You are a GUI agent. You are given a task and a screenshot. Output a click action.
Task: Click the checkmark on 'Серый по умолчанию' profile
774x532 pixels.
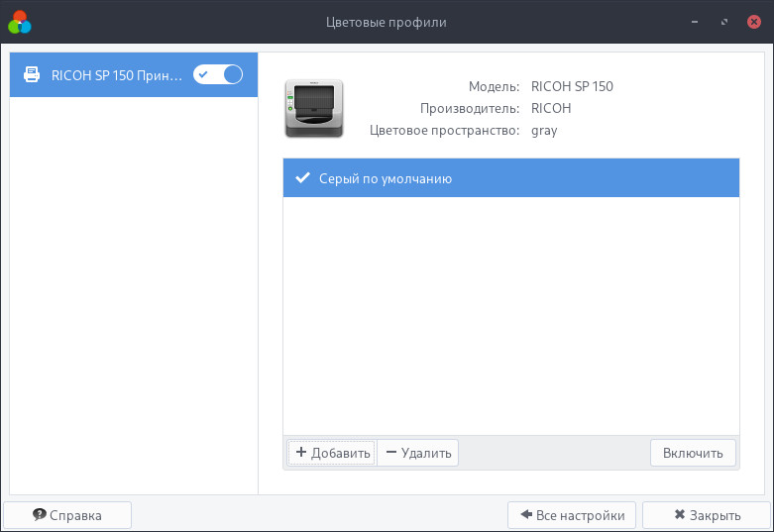click(x=302, y=177)
